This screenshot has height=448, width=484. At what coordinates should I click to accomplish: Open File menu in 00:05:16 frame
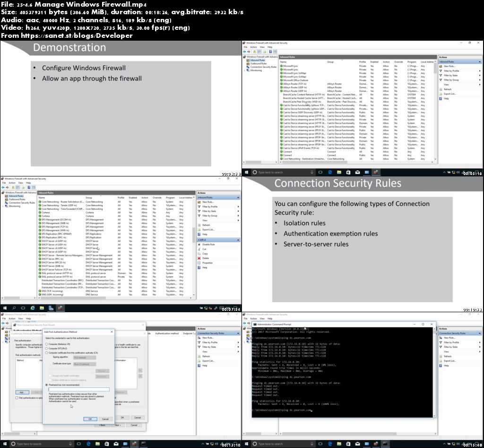point(245,47)
